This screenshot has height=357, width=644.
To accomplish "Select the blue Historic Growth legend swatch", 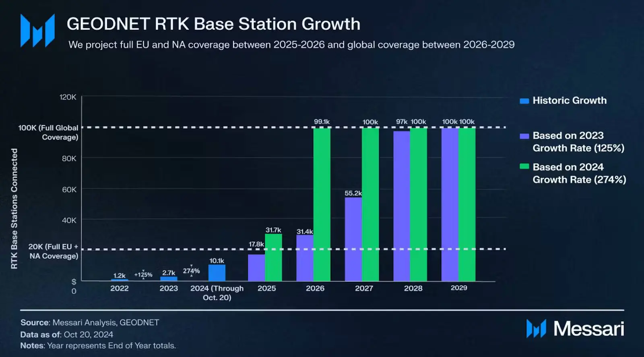I will click(524, 101).
